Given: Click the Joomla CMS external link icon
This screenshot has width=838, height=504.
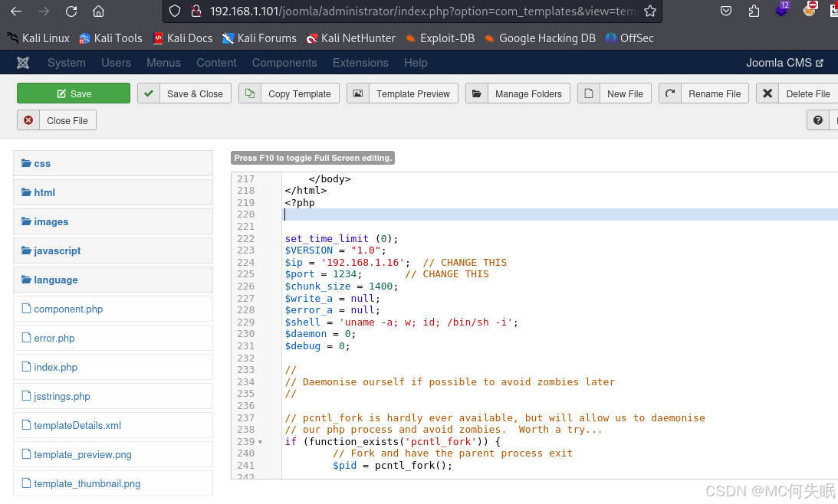Looking at the screenshot, I should pos(820,63).
